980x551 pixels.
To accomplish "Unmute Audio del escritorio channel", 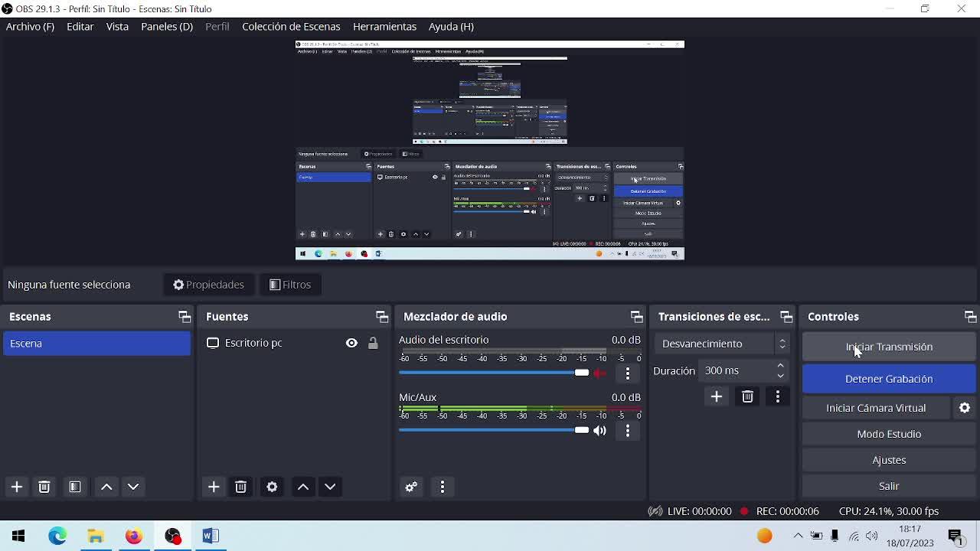I will click(x=600, y=373).
